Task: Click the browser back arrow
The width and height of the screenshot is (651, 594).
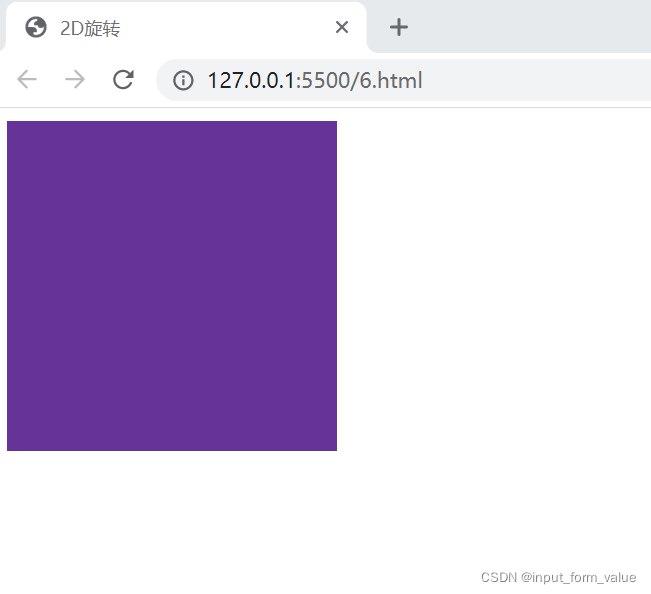Action: coord(27,79)
